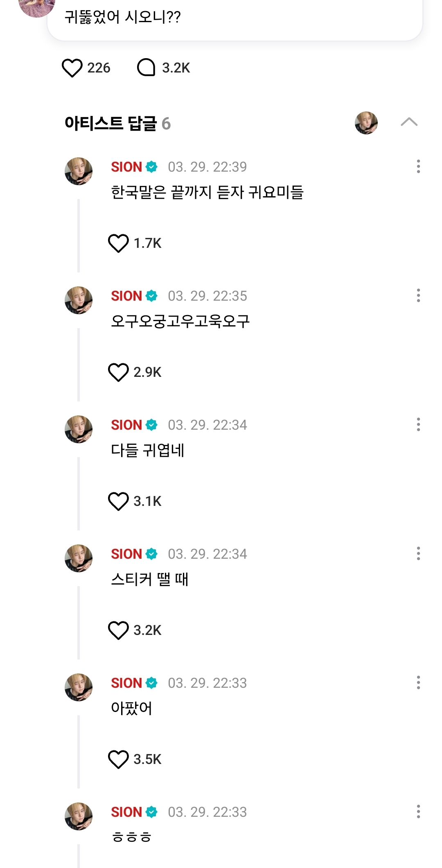
Task: Heart the '아팠어' reply with 3.5K
Action: click(x=118, y=759)
